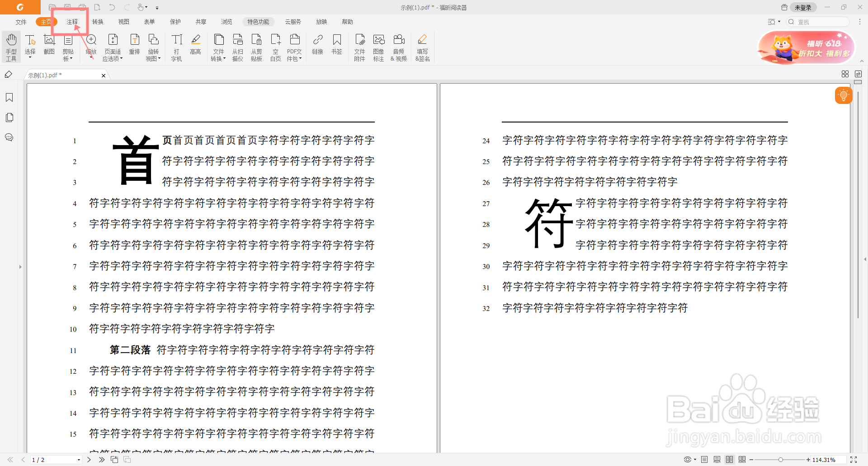Collapse the ribbon with chevron
The height and width of the screenshot is (466, 868).
(x=861, y=61)
